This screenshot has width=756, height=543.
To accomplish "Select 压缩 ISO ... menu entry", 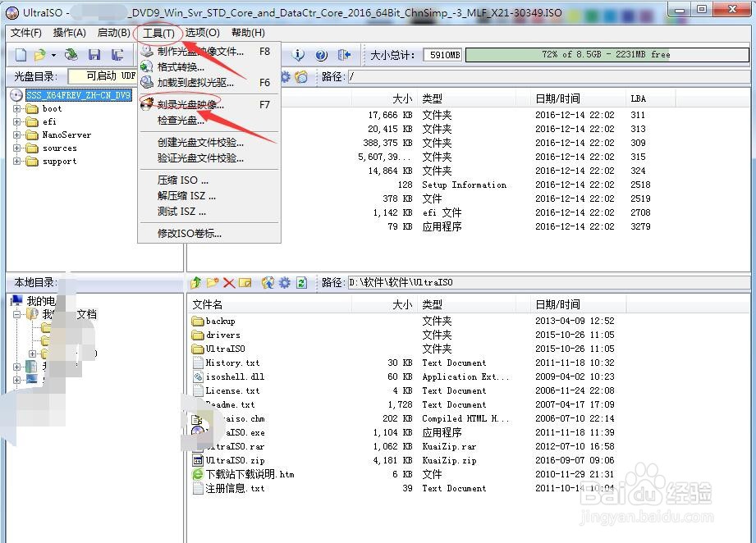I will (209, 180).
